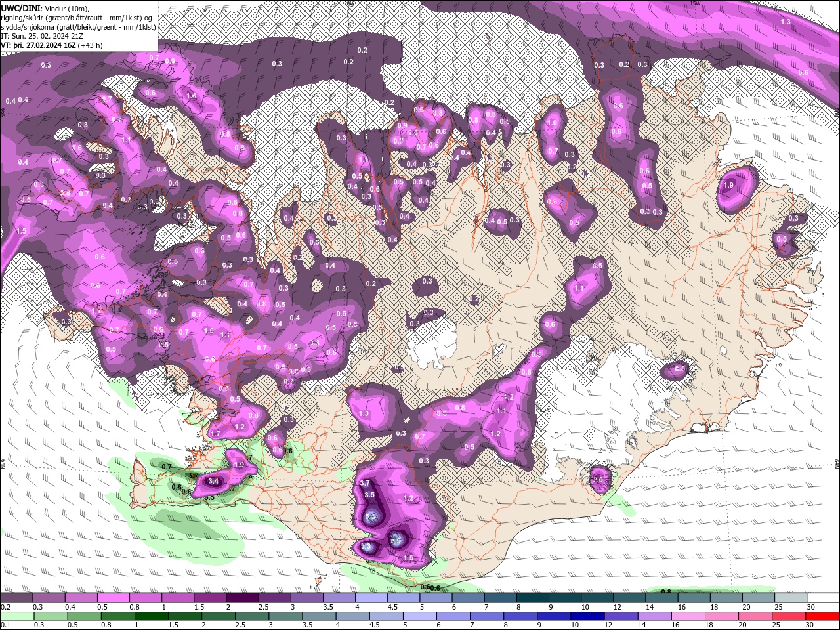
Task: Select the violet 12 swatch in the bottom legend row
Action: [621, 616]
